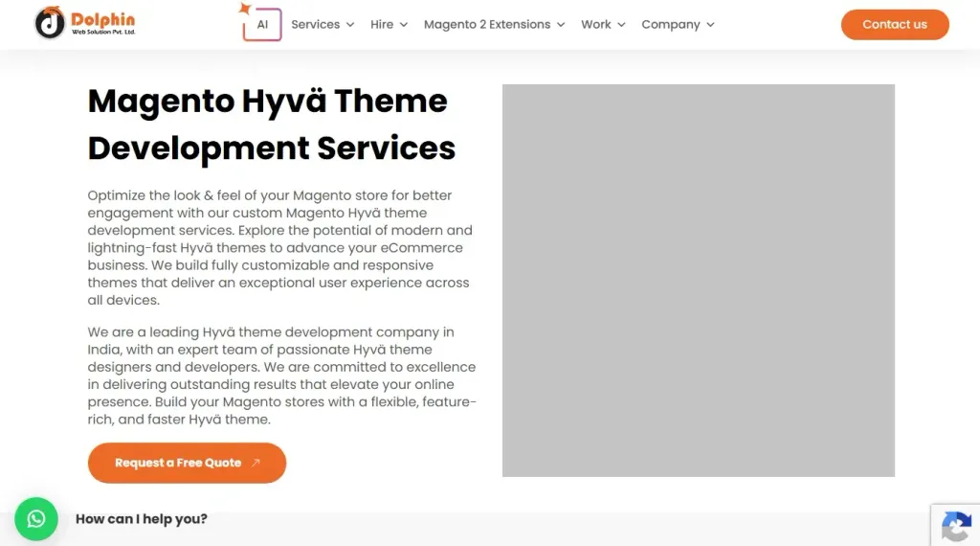Click the Magento Hyvä Theme Development Services heading
The height and width of the screenshot is (546, 980).
pos(271,125)
